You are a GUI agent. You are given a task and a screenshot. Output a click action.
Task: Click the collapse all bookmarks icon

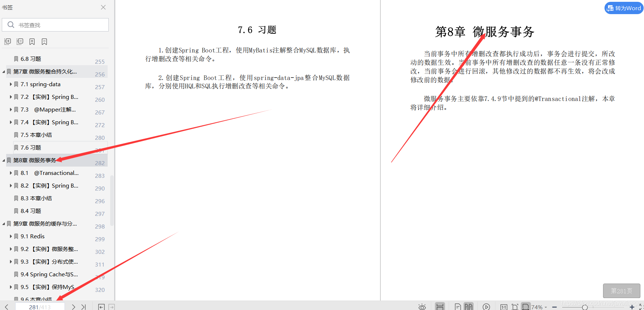[20, 42]
